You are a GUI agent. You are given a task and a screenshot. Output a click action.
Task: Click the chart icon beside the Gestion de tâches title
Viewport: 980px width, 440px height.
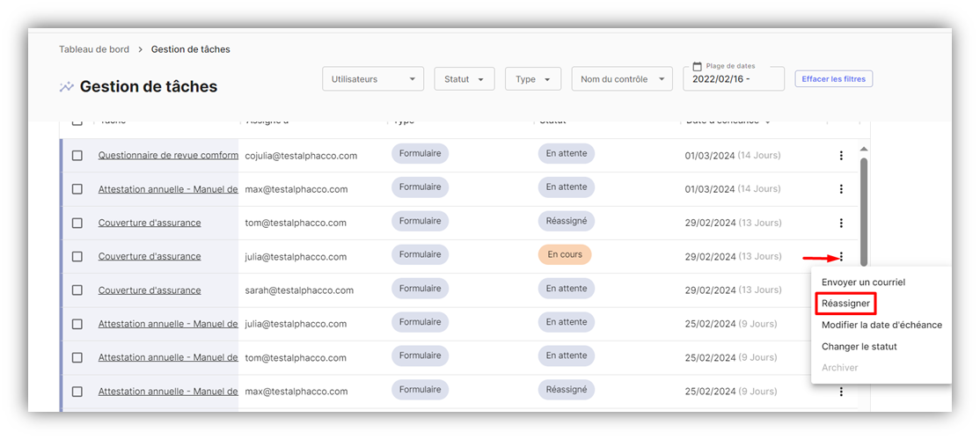click(x=67, y=87)
